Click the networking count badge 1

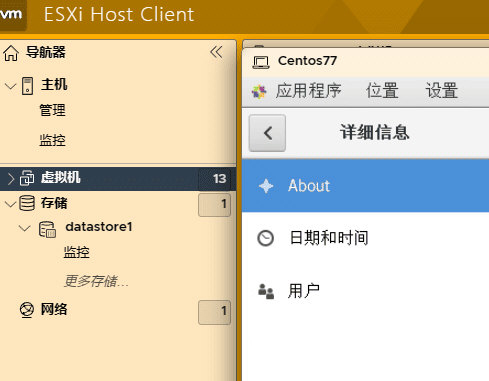click(x=214, y=312)
